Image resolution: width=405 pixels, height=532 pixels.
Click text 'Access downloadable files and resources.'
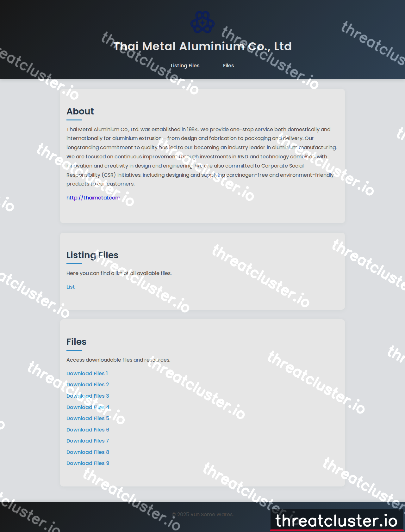[x=118, y=360]
